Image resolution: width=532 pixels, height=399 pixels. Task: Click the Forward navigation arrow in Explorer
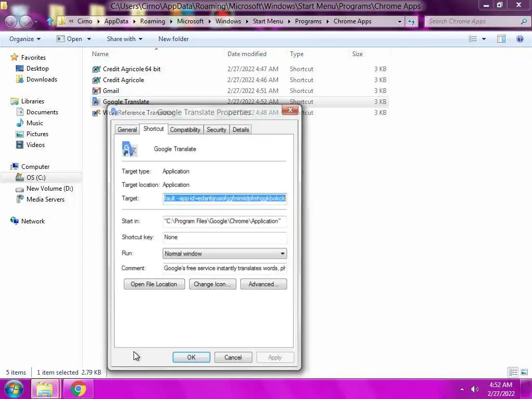(x=26, y=21)
